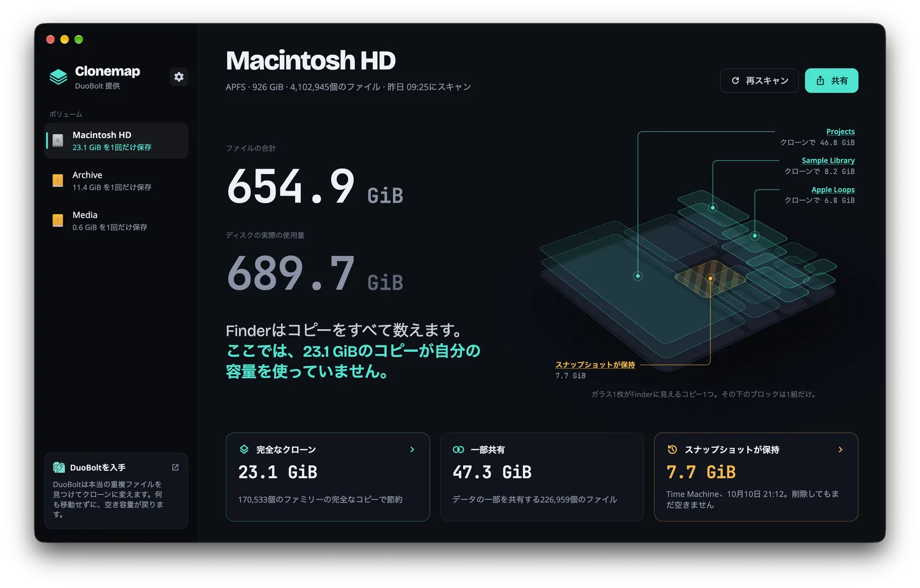920x588 pixels.
Task: Click the Apple Loops node dot in diagram
Action: [755, 236]
